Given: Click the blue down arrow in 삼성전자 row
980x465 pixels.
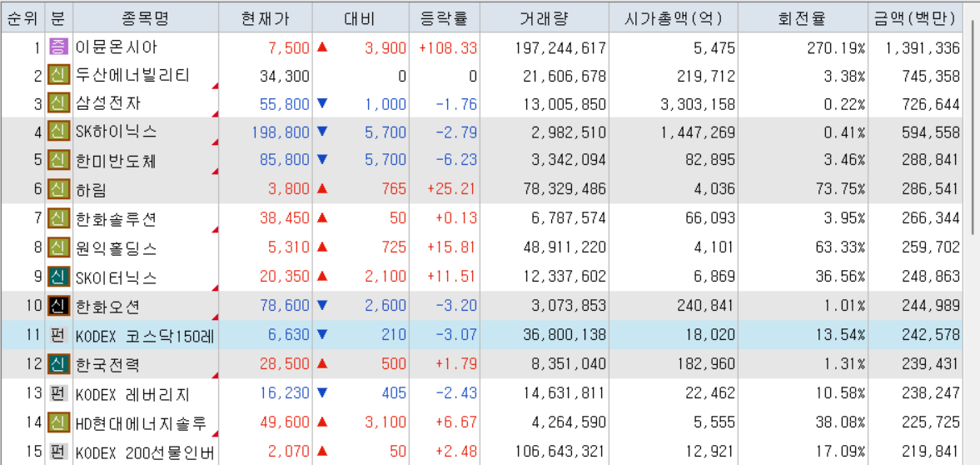Looking at the screenshot, I should [322, 102].
